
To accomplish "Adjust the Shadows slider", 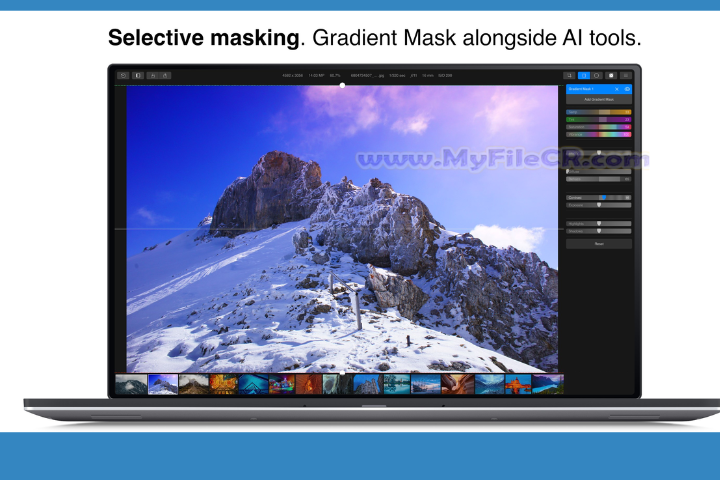I will pyautogui.click(x=599, y=231).
